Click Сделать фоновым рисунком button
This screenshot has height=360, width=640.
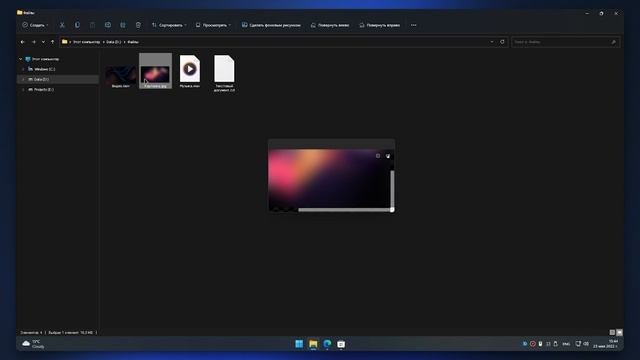click(271, 25)
